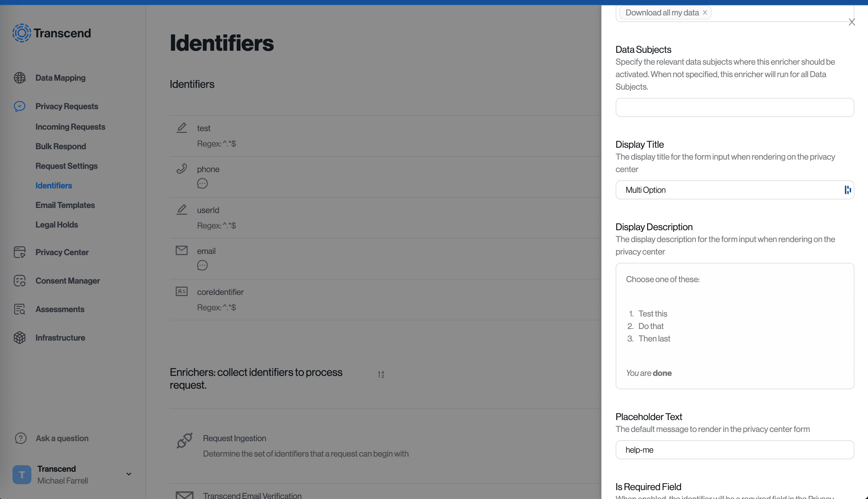Screen dimensions: 868x499
Task: Open Assessments via its sidebar icon
Action: (20, 309)
